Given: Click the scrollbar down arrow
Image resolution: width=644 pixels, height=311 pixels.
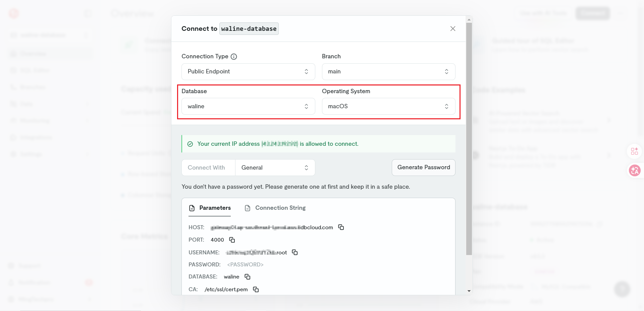Looking at the screenshot, I should (x=469, y=291).
